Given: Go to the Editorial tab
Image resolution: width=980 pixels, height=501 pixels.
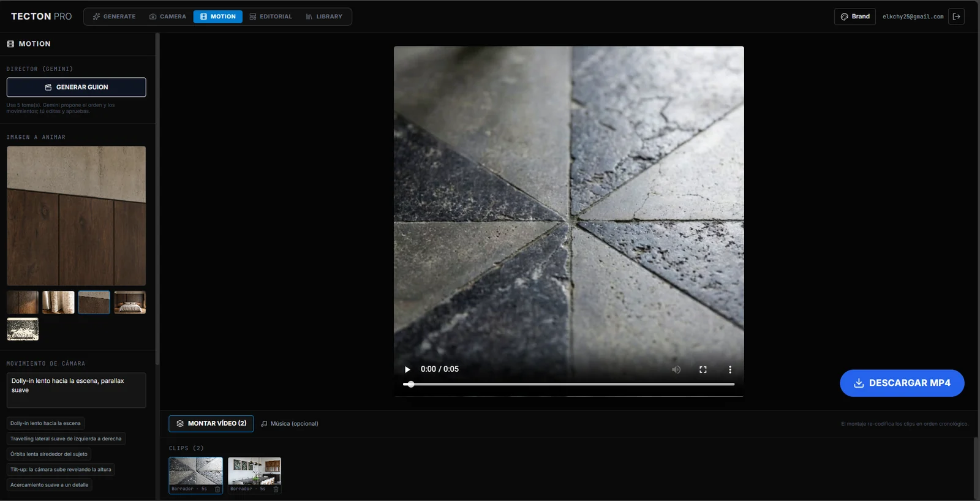Looking at the screenshot, I should pyautogui.click(x=271, y=17).
